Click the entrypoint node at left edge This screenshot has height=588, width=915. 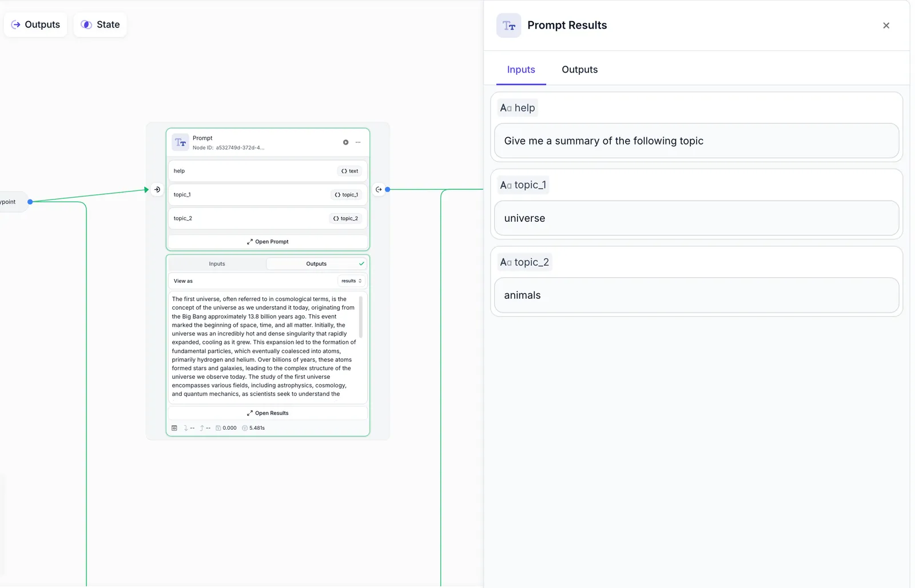[13, 202]
